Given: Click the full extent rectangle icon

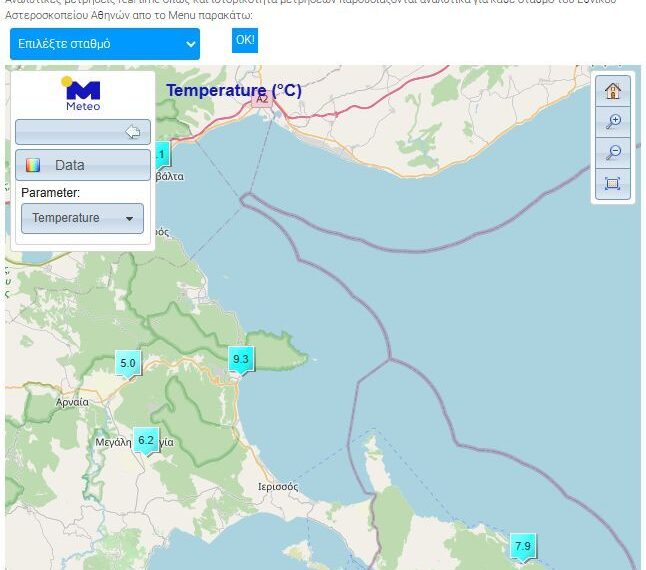Looking at the screenshot, I should (613, 183).
